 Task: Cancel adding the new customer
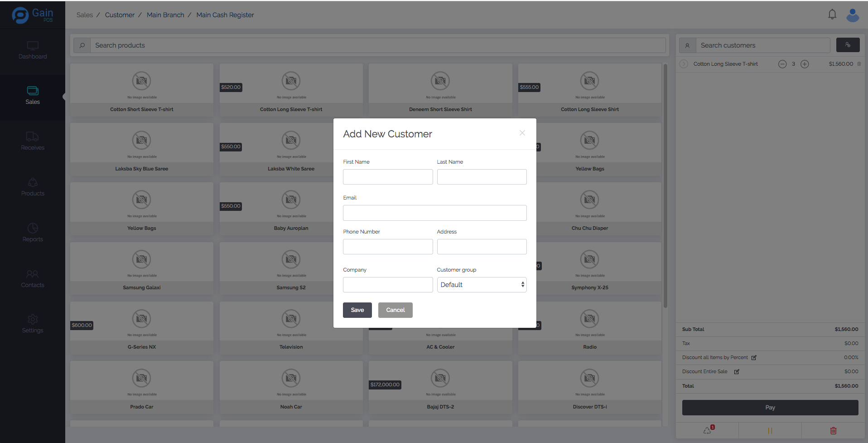click(395, 310)
